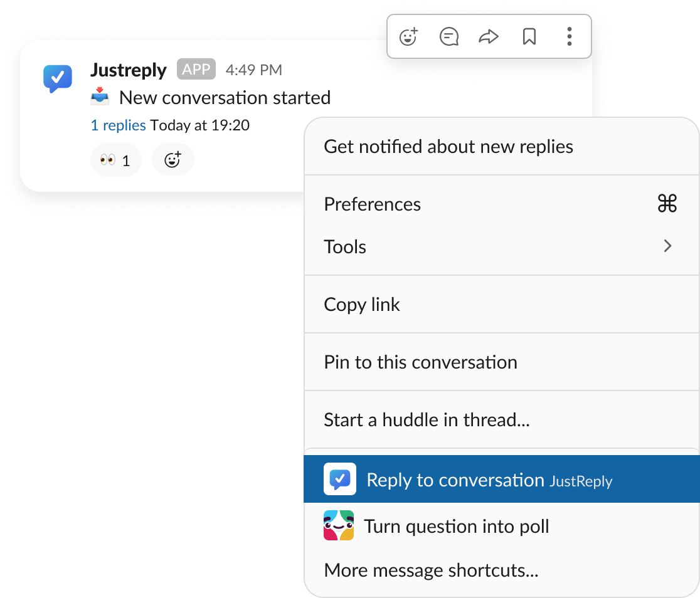
Task: Open the 1 replies thread link
Action: (x=118, y=125)
